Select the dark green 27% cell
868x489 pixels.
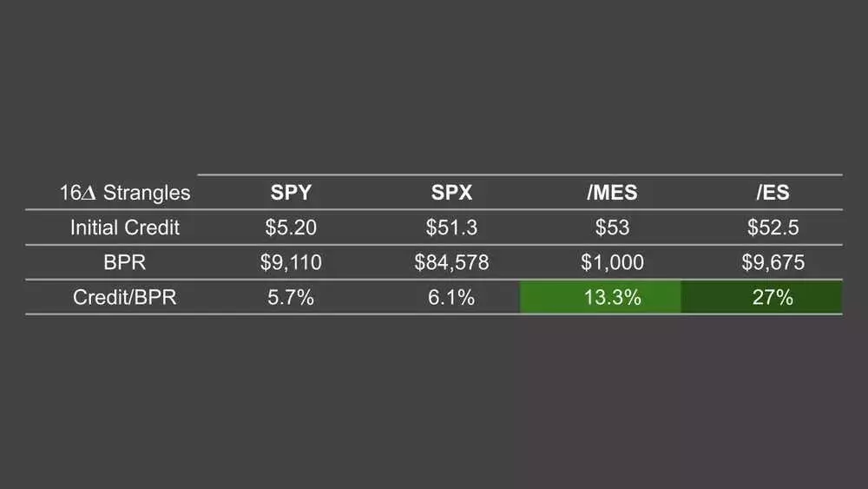pos(762,297)
